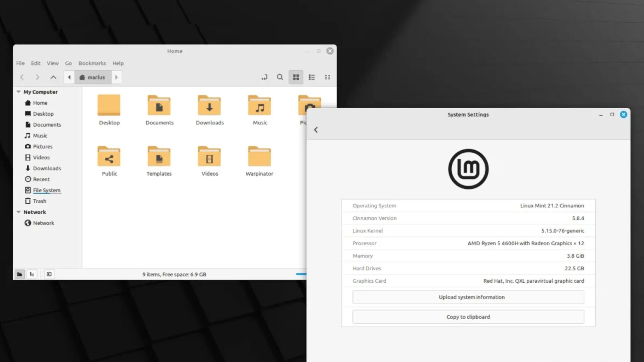
Task: Go forward in Home file manager toolbar
Action: [x=37, y=77]
